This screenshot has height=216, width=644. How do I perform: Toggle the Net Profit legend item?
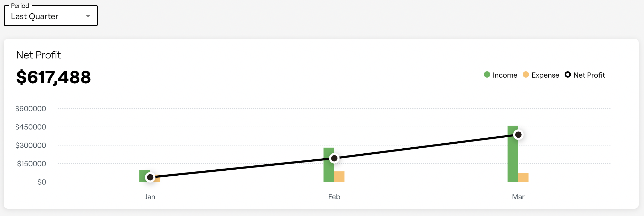click(585, 75)
